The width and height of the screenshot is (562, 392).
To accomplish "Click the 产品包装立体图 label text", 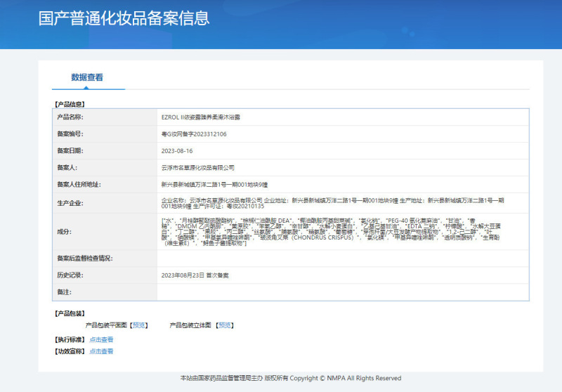I will click(x=190, y=325).
